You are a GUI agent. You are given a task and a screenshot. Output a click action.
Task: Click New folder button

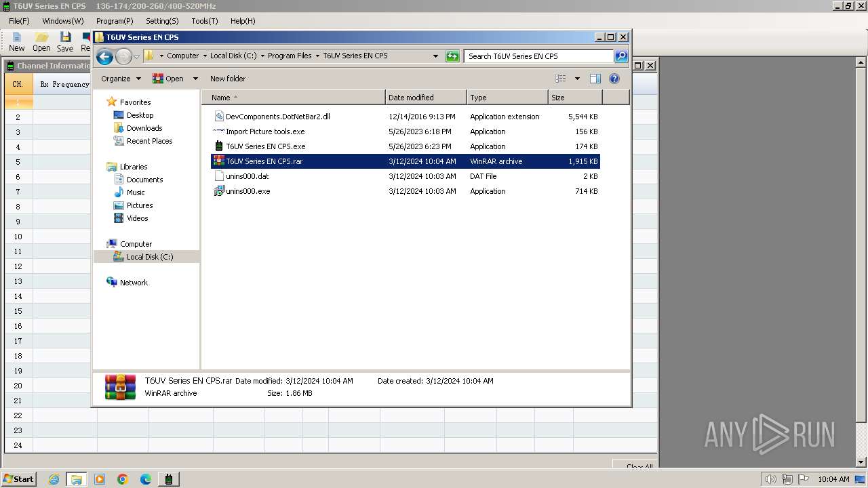click(228, 79)
